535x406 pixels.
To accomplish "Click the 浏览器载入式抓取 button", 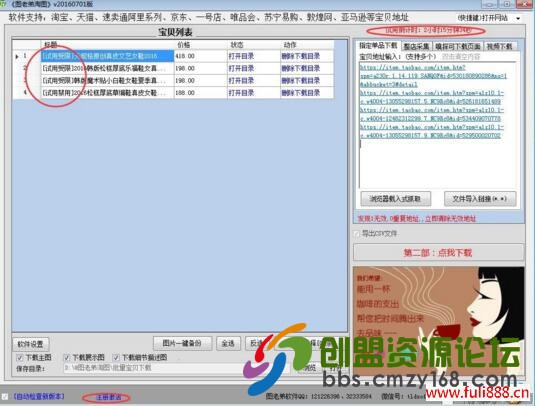I will point(395,199).
